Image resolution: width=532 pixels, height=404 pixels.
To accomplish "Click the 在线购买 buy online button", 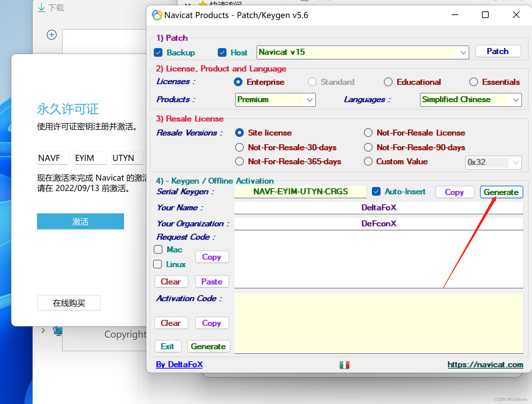I will coord(69,303).
